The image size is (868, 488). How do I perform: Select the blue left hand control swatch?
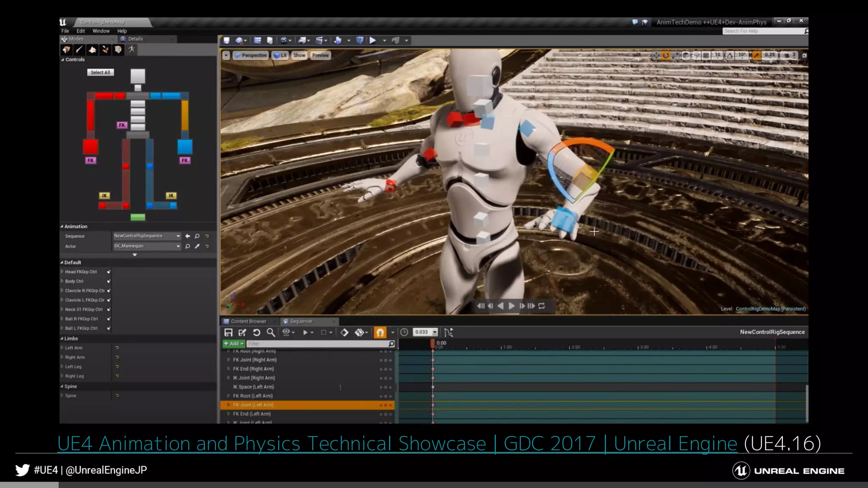(185, 147)
